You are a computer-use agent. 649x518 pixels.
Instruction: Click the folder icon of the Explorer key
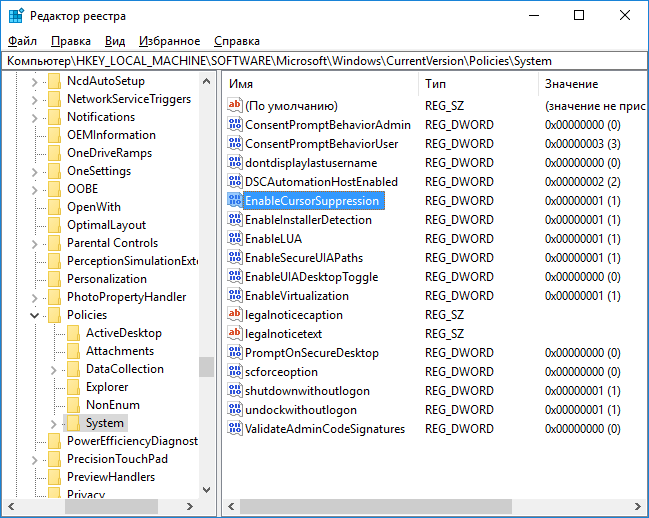73,387
